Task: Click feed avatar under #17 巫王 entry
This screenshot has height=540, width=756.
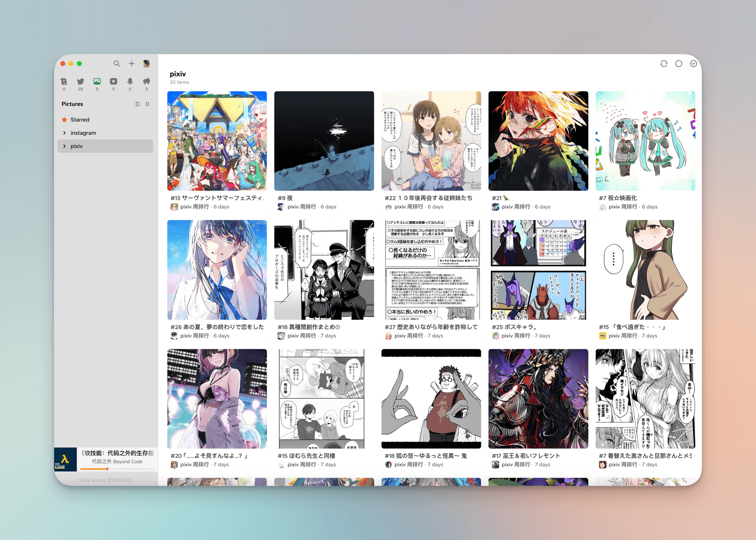Action: 495,465
